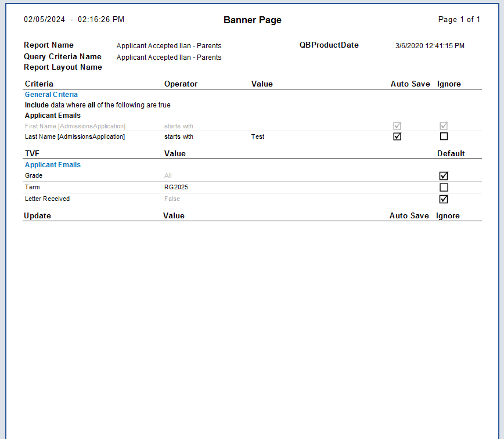Click the Last Name [AdmissionsApplication] criteria row
The width and height of the screenshot is (504, 439).
(x=253, y=136)
